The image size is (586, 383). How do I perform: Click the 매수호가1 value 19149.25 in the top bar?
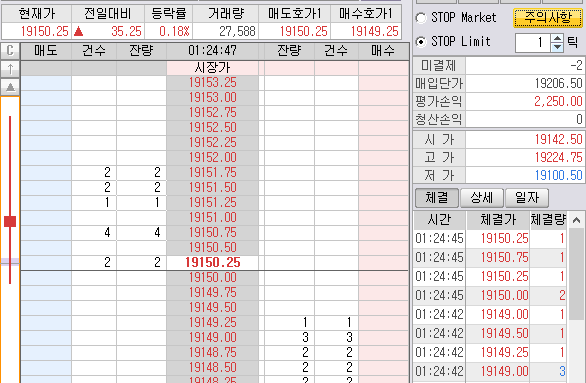coord(374,31)
